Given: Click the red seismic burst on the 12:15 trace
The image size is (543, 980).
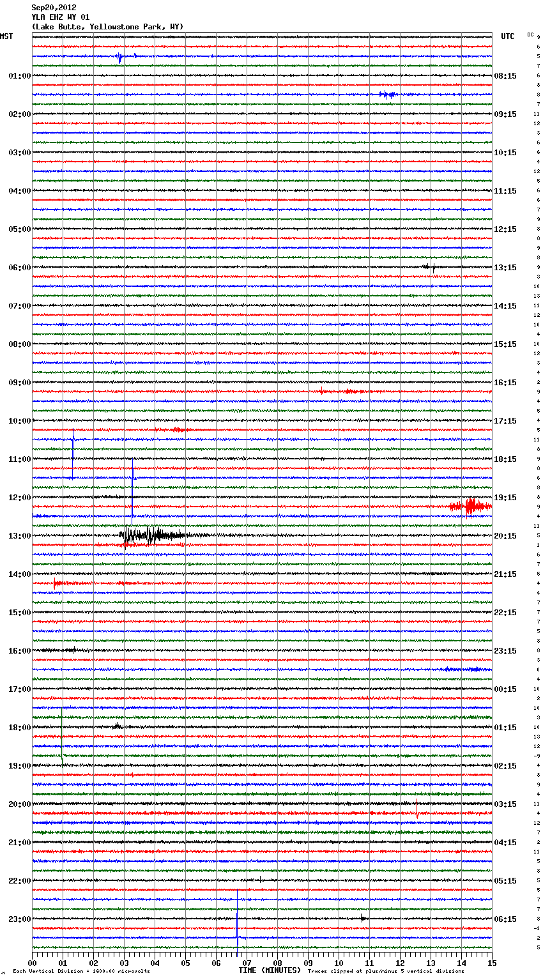Looking at the screenshot, I should [470, 507].
